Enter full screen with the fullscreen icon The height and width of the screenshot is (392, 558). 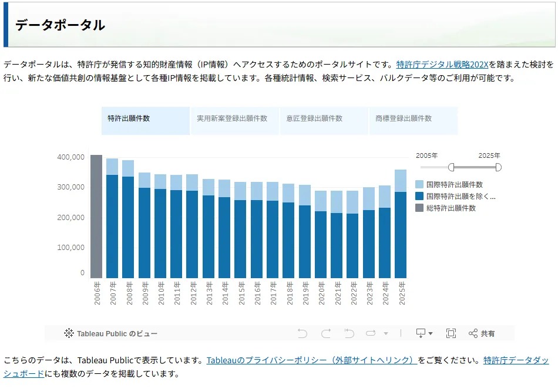click(451, 333)
